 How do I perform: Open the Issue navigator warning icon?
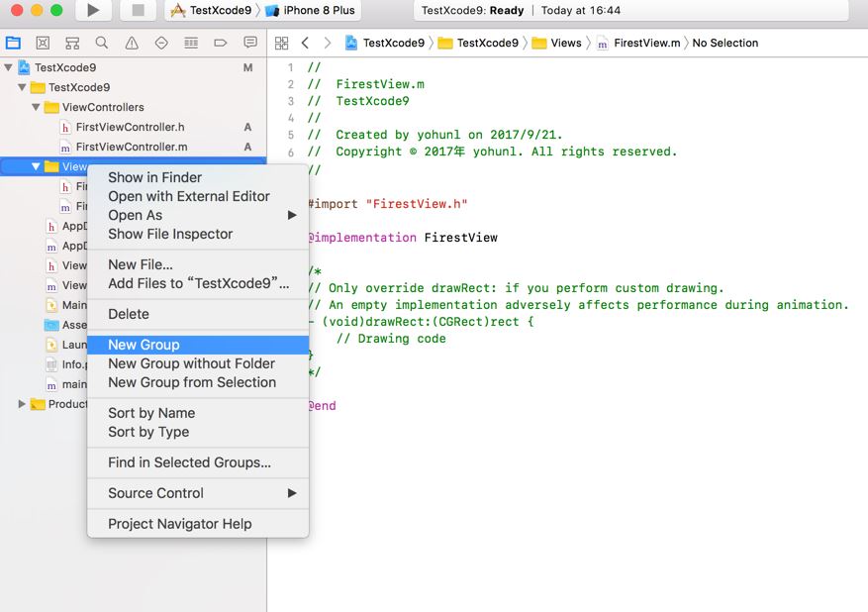132,43
